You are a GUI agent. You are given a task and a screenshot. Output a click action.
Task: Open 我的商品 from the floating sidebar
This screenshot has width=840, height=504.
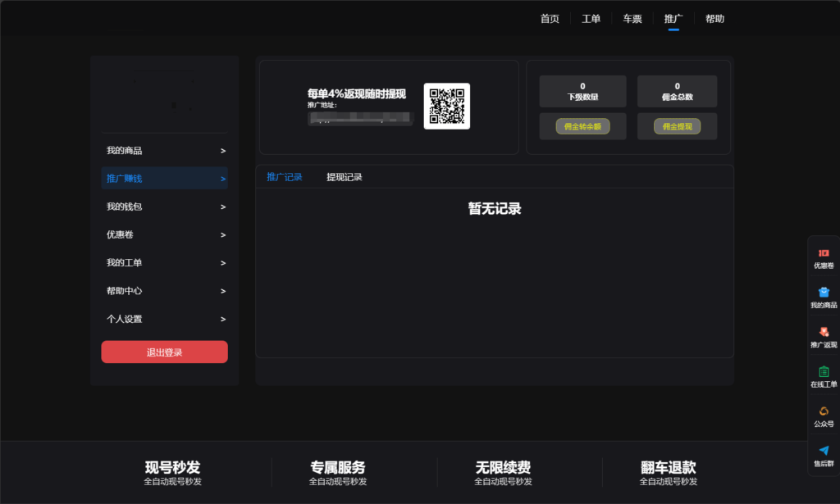coord(823,295)
